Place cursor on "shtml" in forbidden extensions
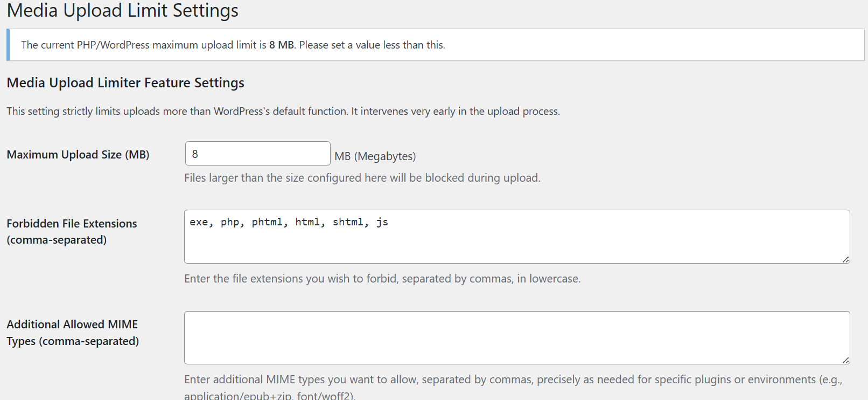Viewport: 868px width, 400px height. coord(348,222)
